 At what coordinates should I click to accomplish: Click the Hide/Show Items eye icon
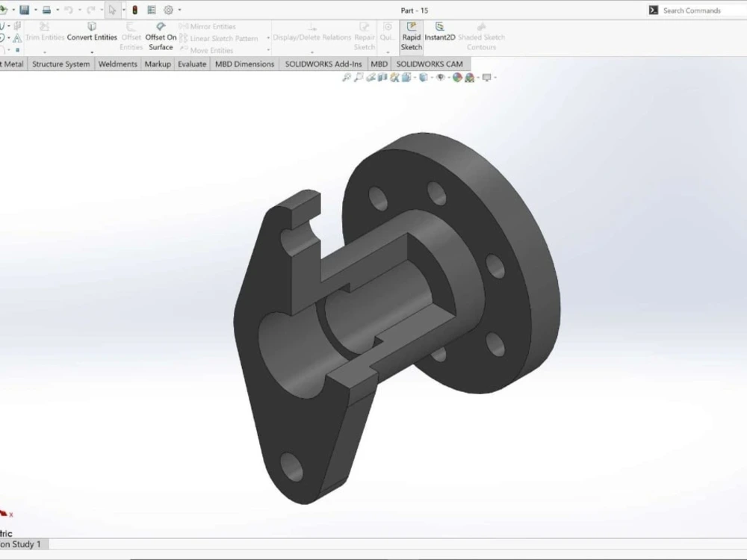click(x=440, y=77)
